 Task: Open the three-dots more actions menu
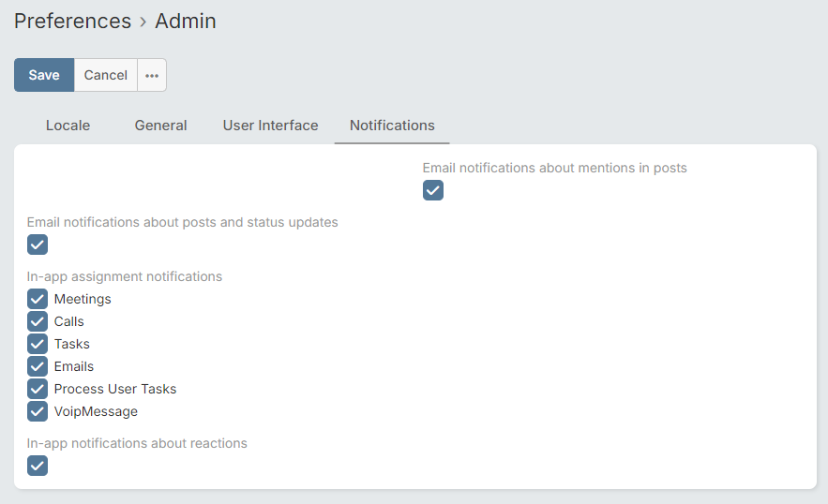(x=152, y=75)
